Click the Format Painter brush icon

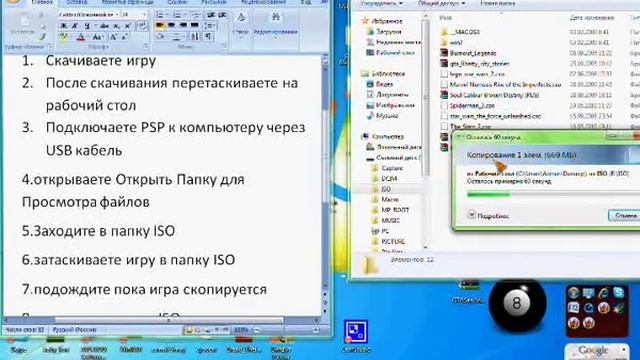[42, 37]
